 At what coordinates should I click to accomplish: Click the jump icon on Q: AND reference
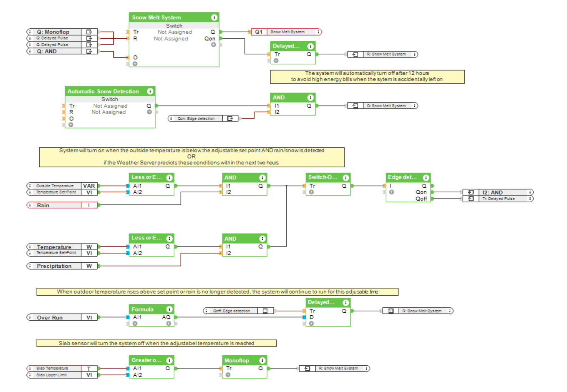[89, 51]
